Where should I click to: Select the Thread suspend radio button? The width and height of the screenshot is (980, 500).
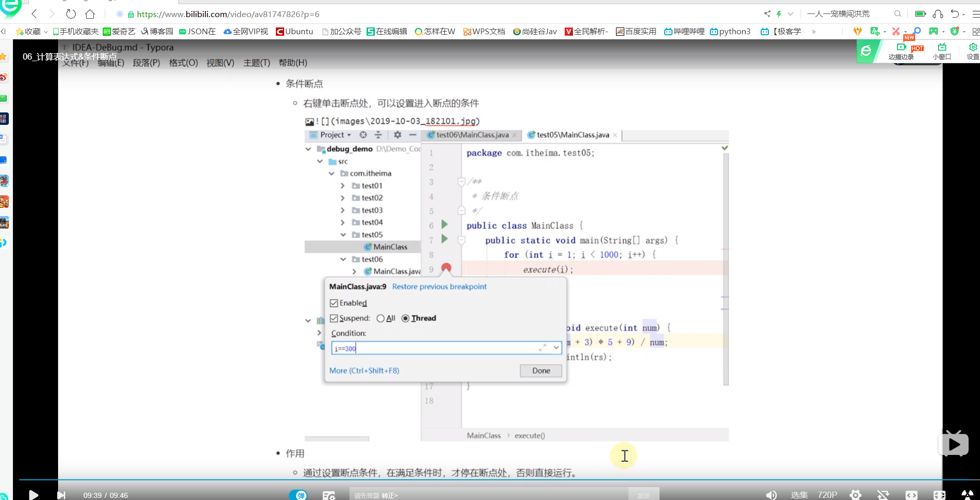[x=405, y=318]
